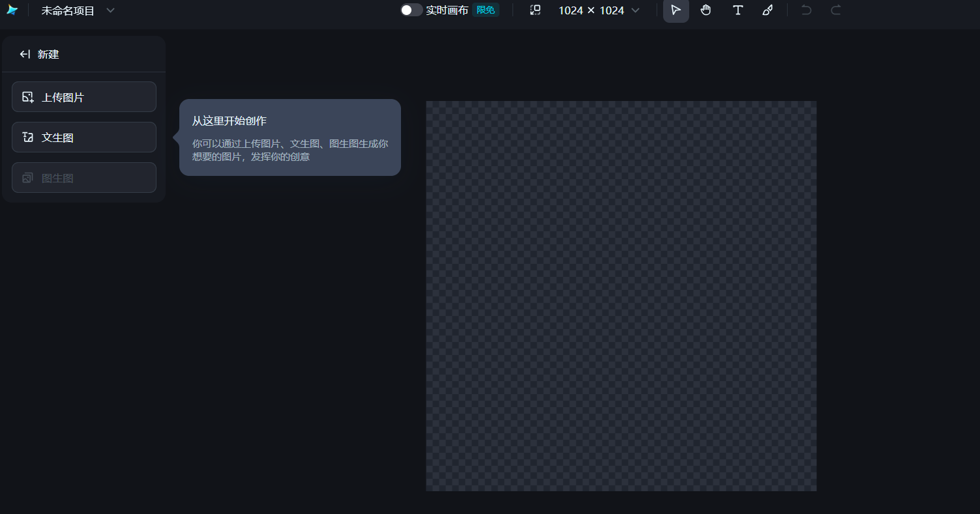
Task: Collapse the 新建 panel with arrow icon
Action: coord(25,54)
